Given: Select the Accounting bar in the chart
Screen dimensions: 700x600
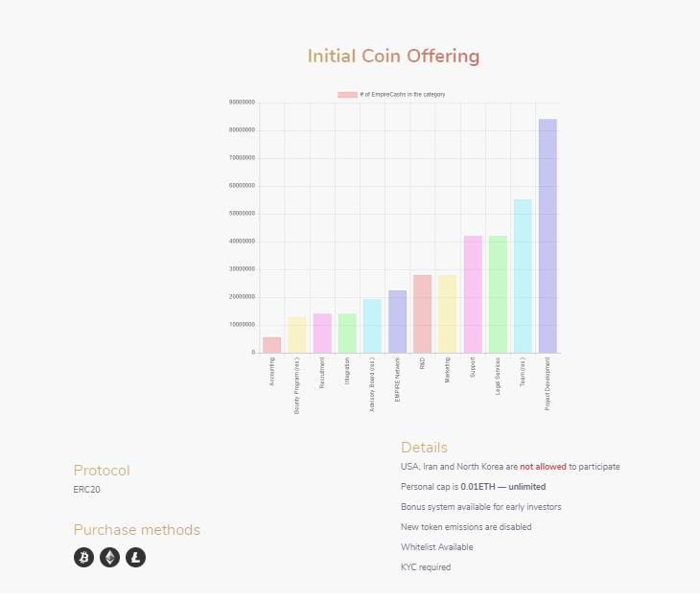Looking at the screenshot, I should click(272, 345).
